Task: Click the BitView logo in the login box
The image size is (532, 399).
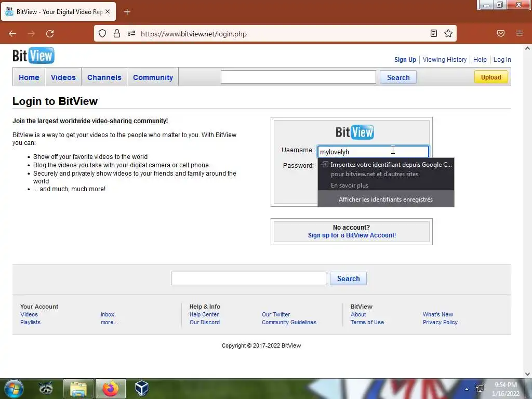Action: tap(354, 132)
